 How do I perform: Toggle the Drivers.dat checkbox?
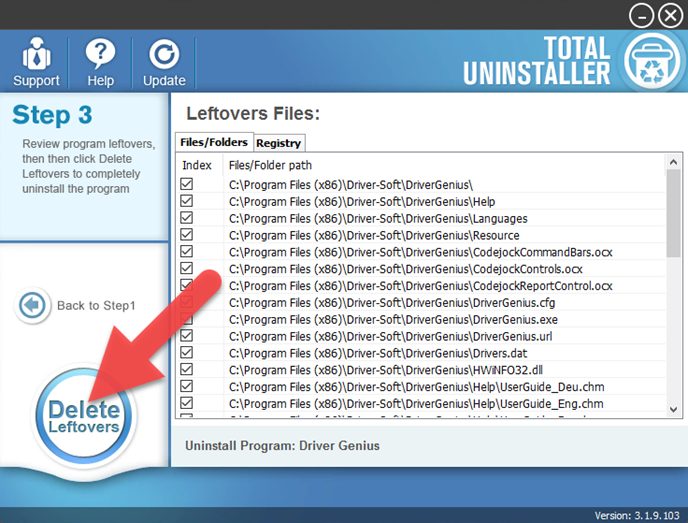186,352
